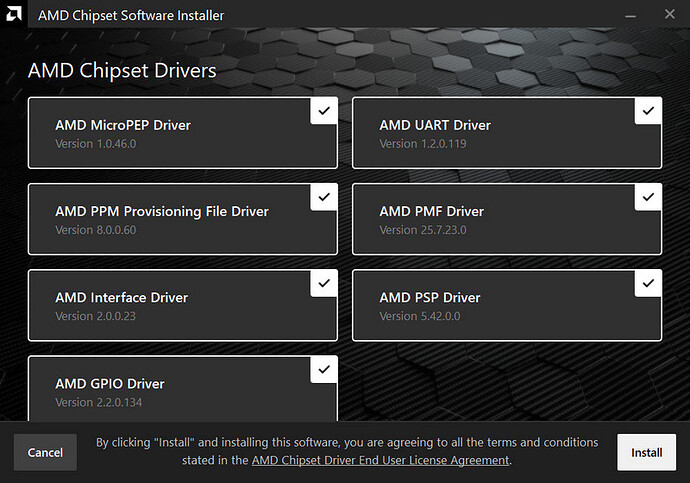Deselect the AMD Interface Driver checkbox

[324, 284]
